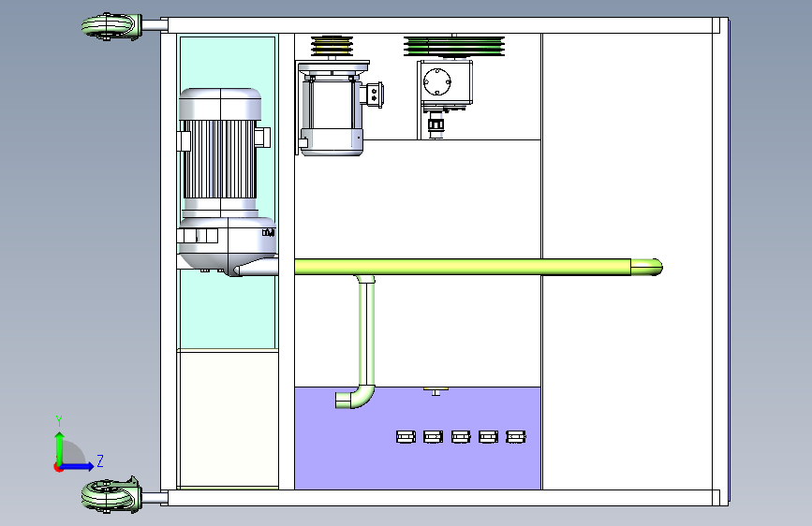The height and width of the screenshot is (526, 812).
Task: Select the top-left caster wheel
Action: point(111,26)
